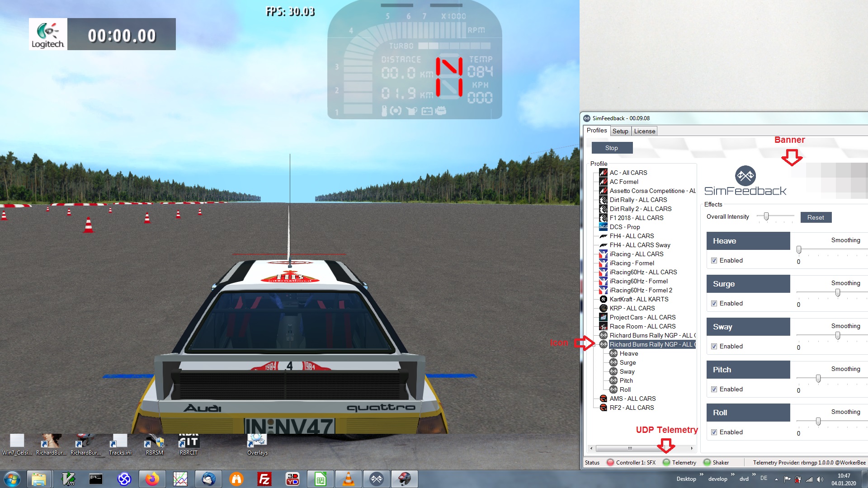Open the Overlays desktop shortcut
The width and height of the screenshot is (868, 488).
click(257, 445)
